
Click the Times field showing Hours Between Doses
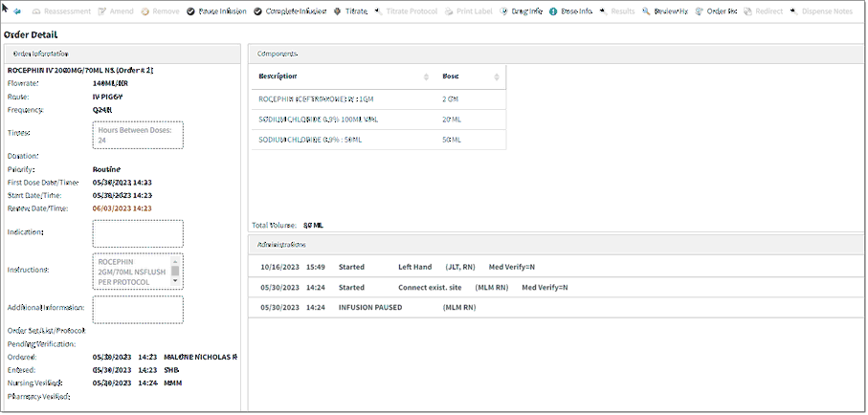(x=138, y=135)
